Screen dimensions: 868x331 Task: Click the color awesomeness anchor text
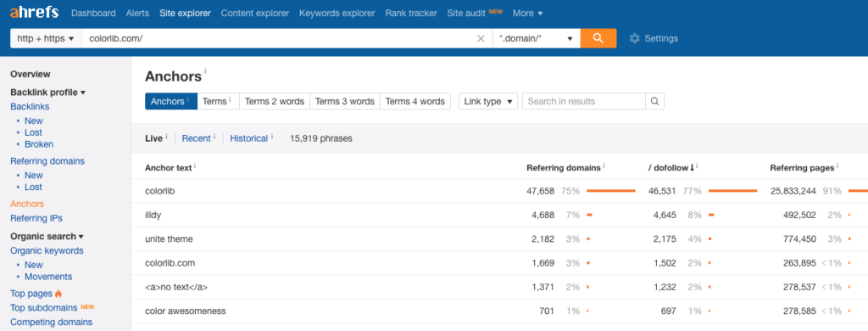tap(186, 311)
